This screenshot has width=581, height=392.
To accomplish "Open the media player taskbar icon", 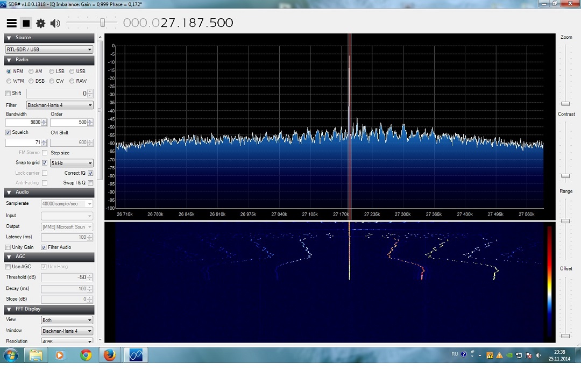I will pyautogui.click(x=59, y=355).
